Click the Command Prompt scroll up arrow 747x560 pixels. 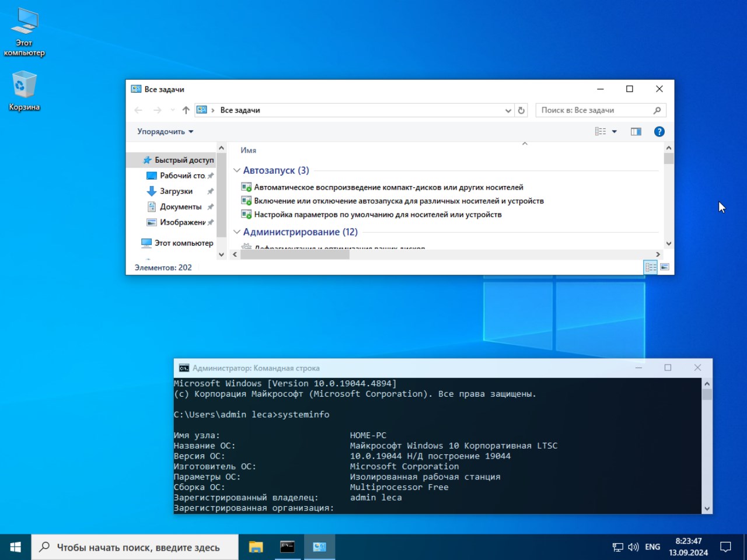coord(707,384)
